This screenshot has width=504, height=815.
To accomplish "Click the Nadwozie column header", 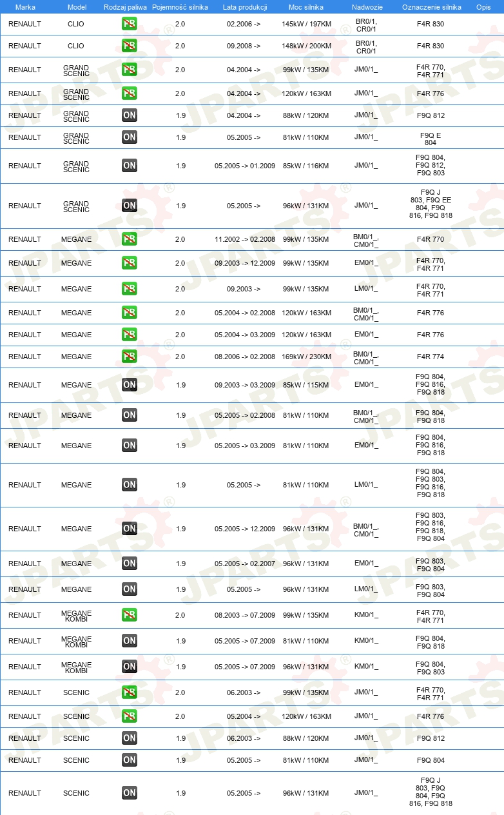I will coord(367,7).
